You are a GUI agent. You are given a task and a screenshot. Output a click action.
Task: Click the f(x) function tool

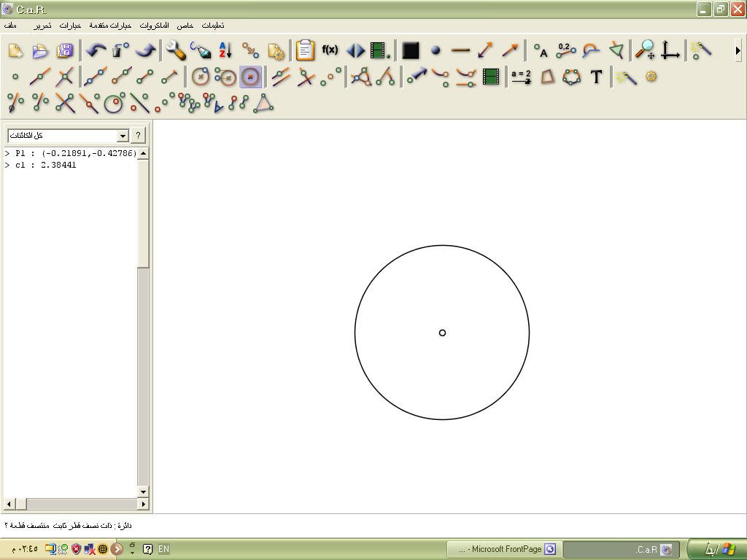[330, 50]
